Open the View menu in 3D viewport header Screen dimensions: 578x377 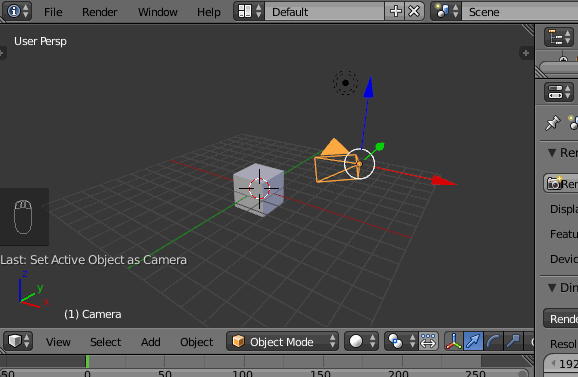point(58,342)
